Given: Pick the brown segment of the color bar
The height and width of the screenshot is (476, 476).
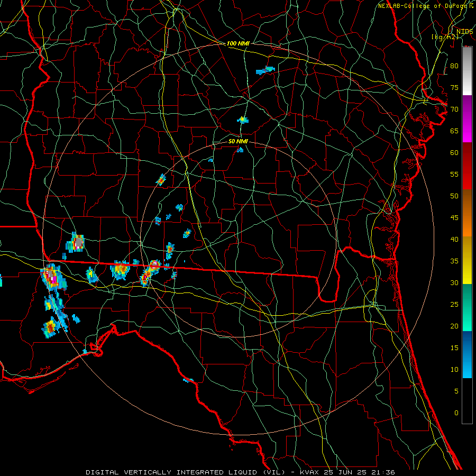Looking at the screenshot, I should [x=467, y=213].
